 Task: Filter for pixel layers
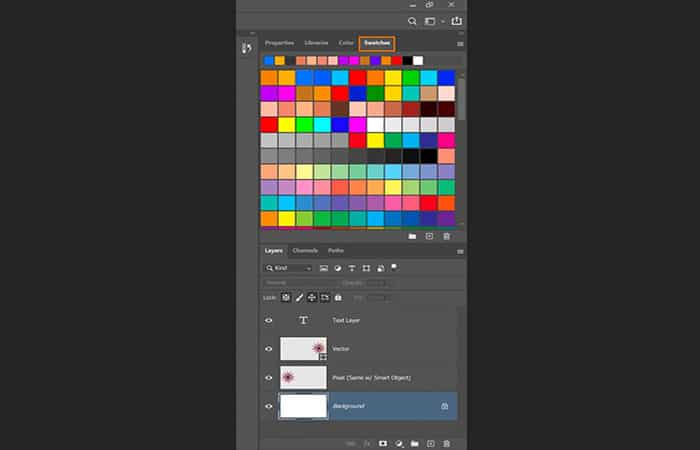(324, 268)
